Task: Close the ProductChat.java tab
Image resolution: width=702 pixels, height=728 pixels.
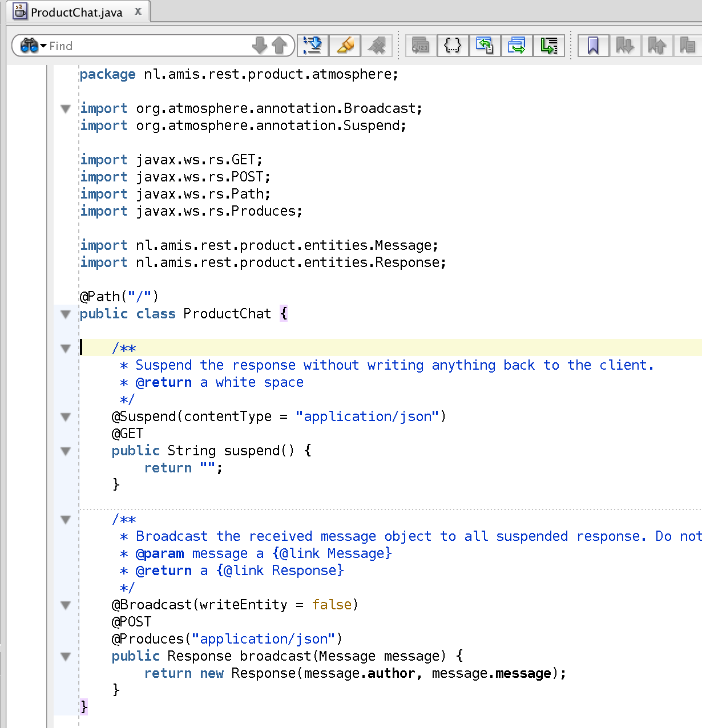Action: (x=138, y=11)
